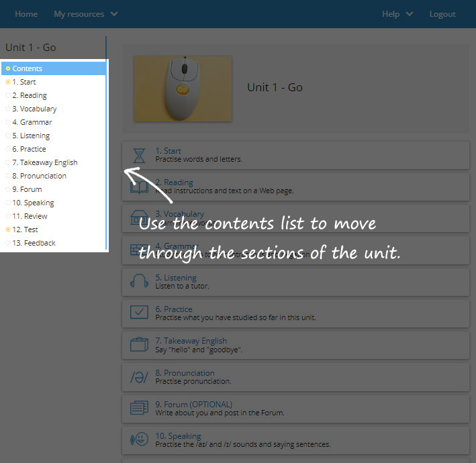Click the Unit 1 mouse thumbnail image
This screenshot has width=476, height=463.
pos(183,89)
